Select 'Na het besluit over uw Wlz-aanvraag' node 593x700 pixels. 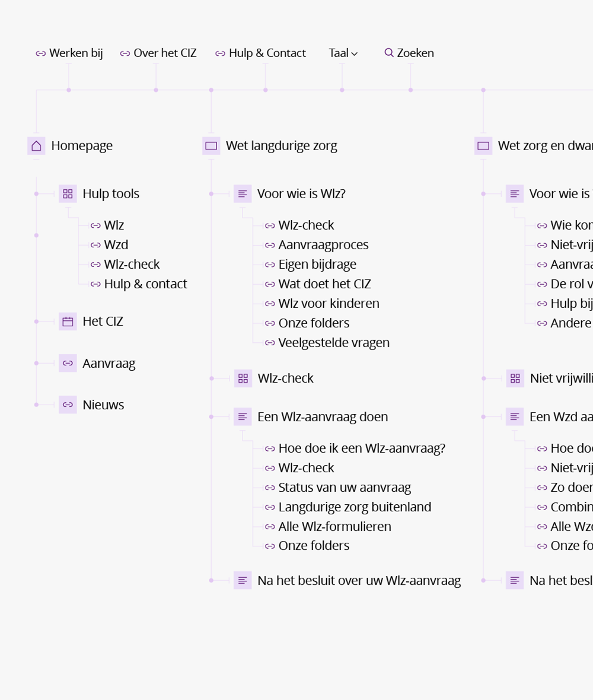(x=359, y=581)
